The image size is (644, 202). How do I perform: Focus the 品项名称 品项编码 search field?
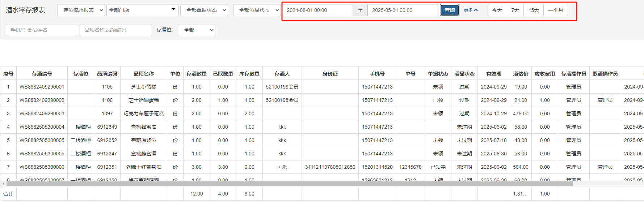click(116, 30)
